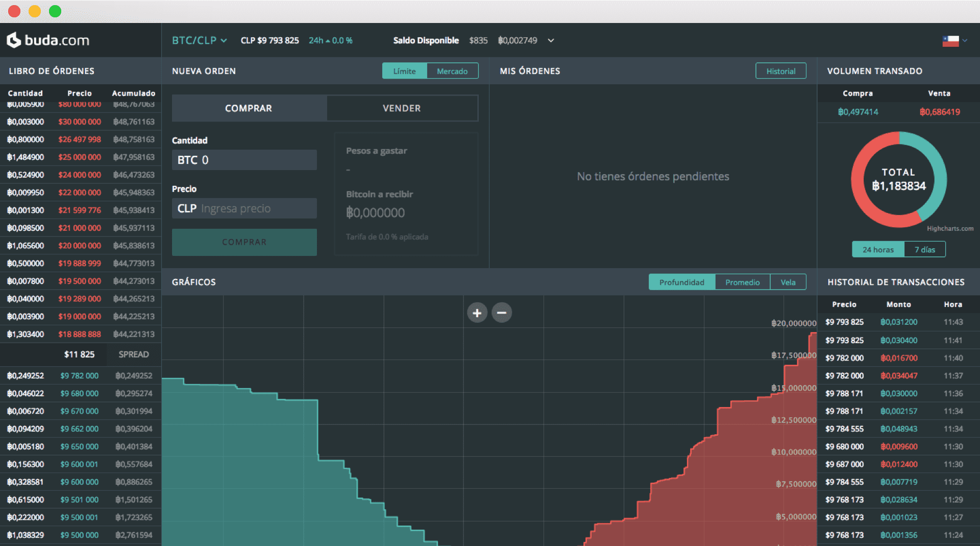The height and width of the screenshot is (546, 980).
Task: Zoom out the depth chart with minus
Action: (502, 313)
